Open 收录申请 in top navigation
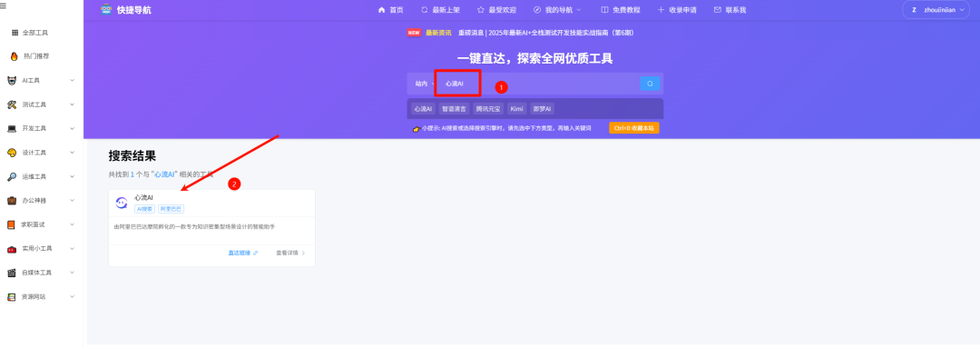 pyautogui.click(x=677, y=10)
